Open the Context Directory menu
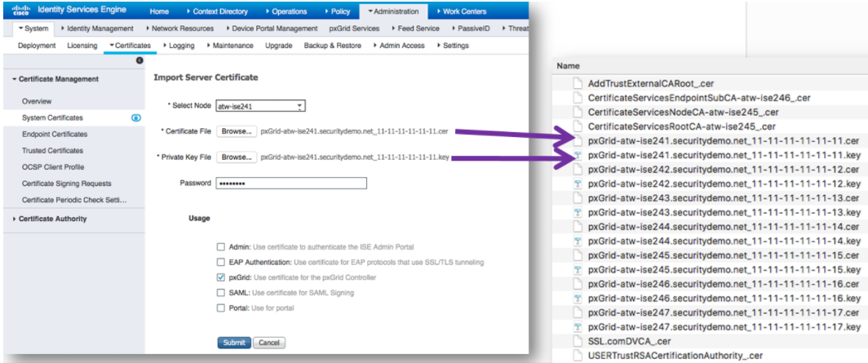868x363 pixels. point(217,11)
